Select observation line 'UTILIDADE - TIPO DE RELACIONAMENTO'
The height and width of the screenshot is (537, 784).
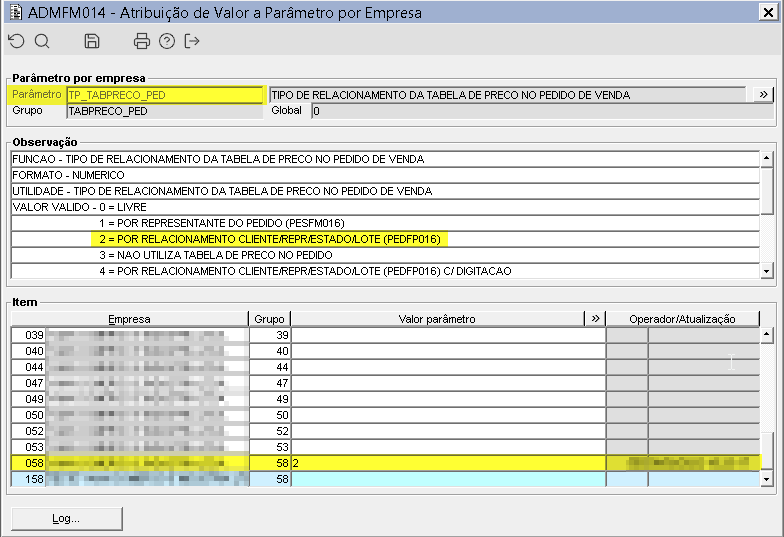(x=385, y=191)
